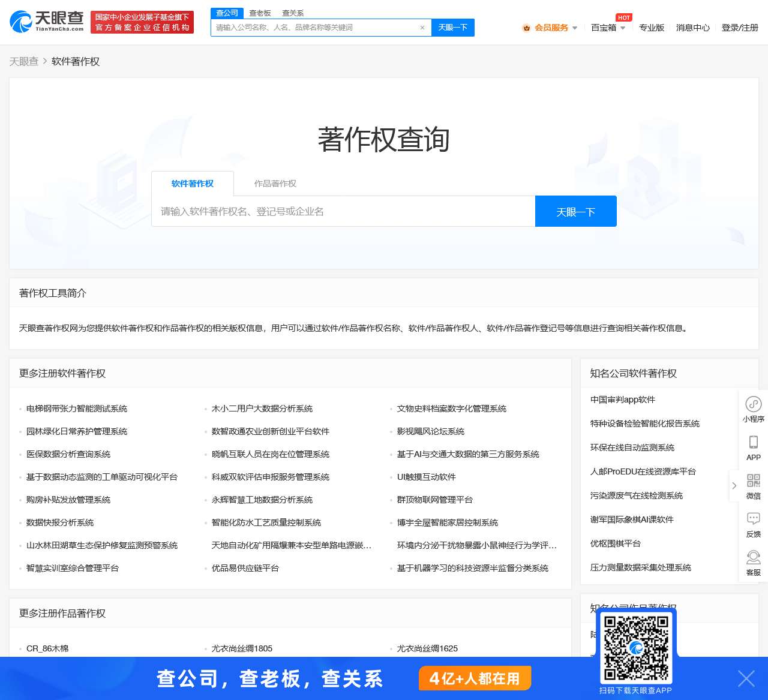Open 基于数据动态监测的工单驱动可视化平台 link
This screenshot has height=700, width=768.
tap(102, 477)
